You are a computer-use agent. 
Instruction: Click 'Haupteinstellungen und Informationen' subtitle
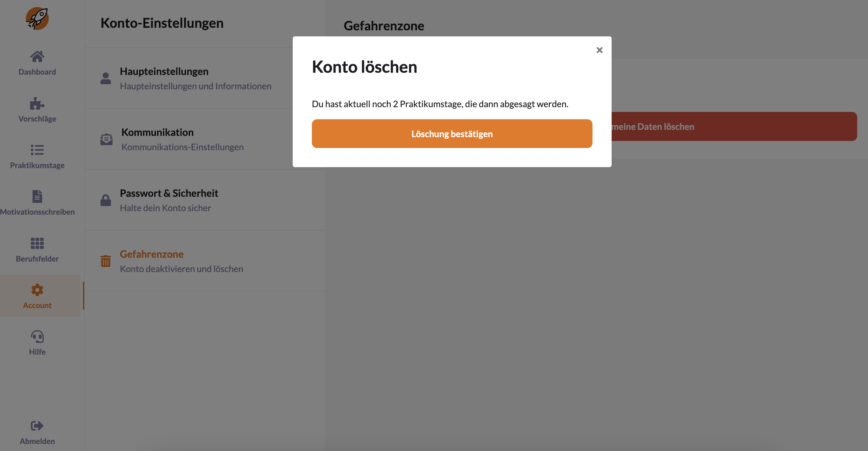(195, 86)
